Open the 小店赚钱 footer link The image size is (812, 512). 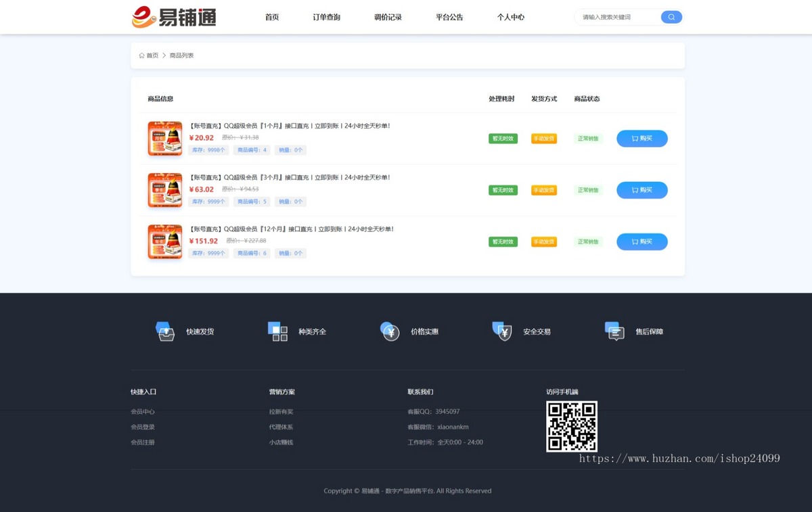(281, 442)
